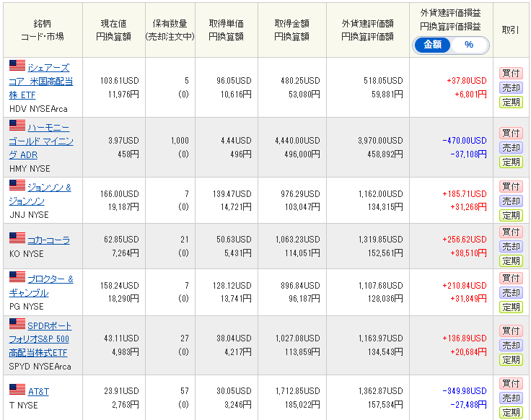Viewport: 531px width, 420px height.
Task: Select the PG NYSE ticker text
Action: (x=27, y=307)
